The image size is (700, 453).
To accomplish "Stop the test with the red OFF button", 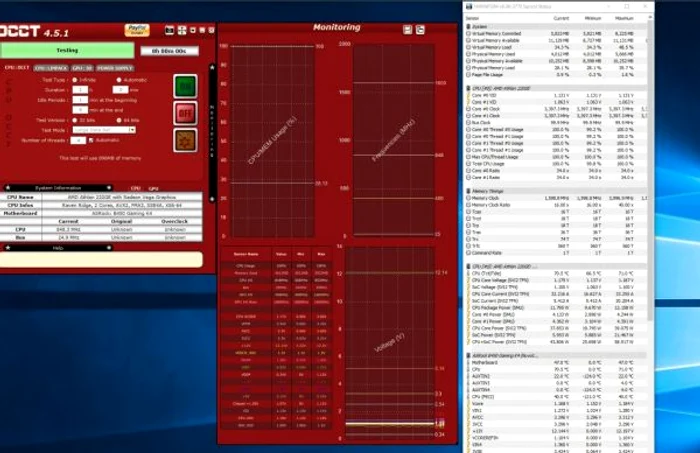I will coord(185,113).
